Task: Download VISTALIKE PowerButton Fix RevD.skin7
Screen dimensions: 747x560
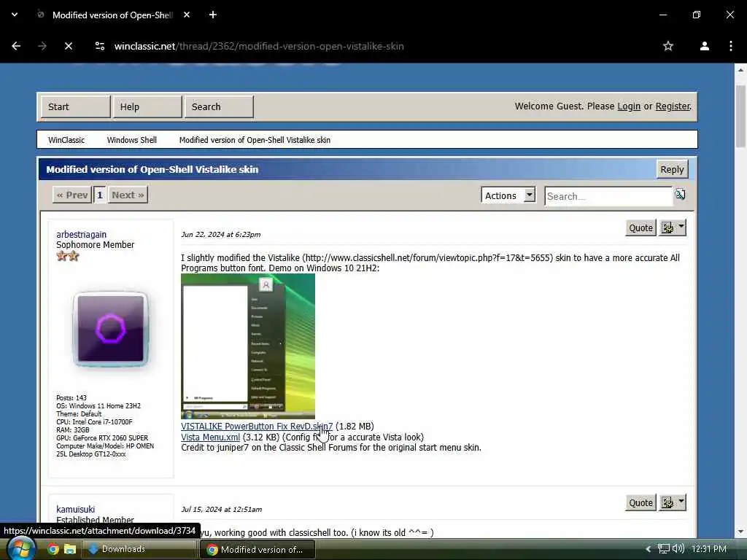Action: click(257, 426)
